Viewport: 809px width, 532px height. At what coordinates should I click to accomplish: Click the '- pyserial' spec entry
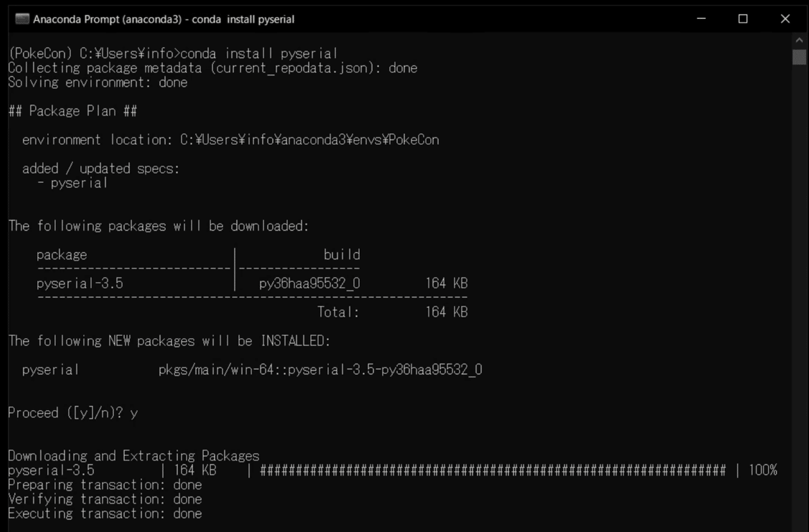72,183
